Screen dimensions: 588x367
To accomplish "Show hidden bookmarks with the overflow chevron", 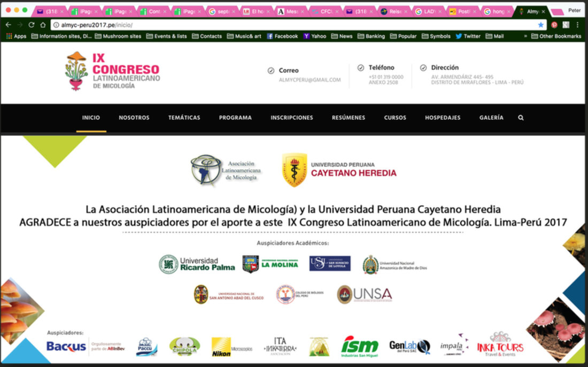I will click(x=525, y=36).
